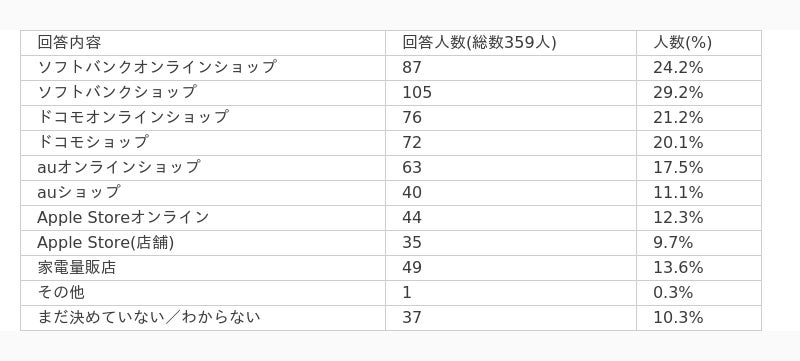Click the 回答内容 header cell
This screenshot has height=361, width=800.
coord(203,43)
